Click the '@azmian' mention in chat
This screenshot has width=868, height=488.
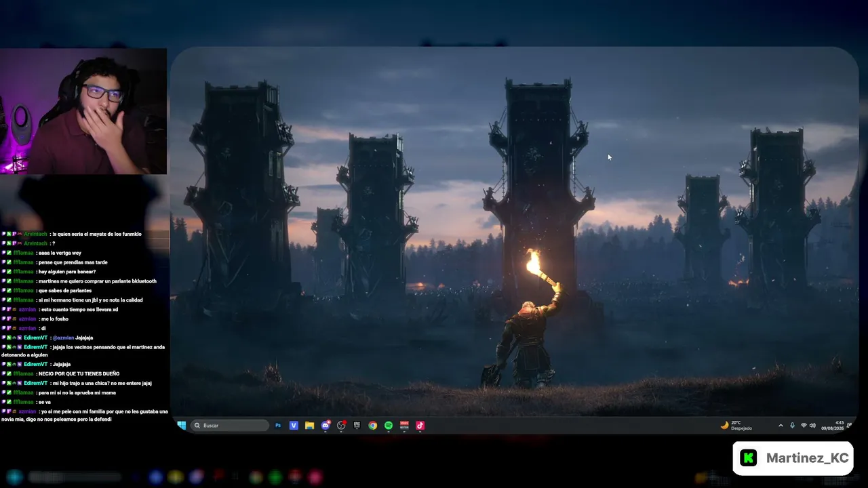63,338
